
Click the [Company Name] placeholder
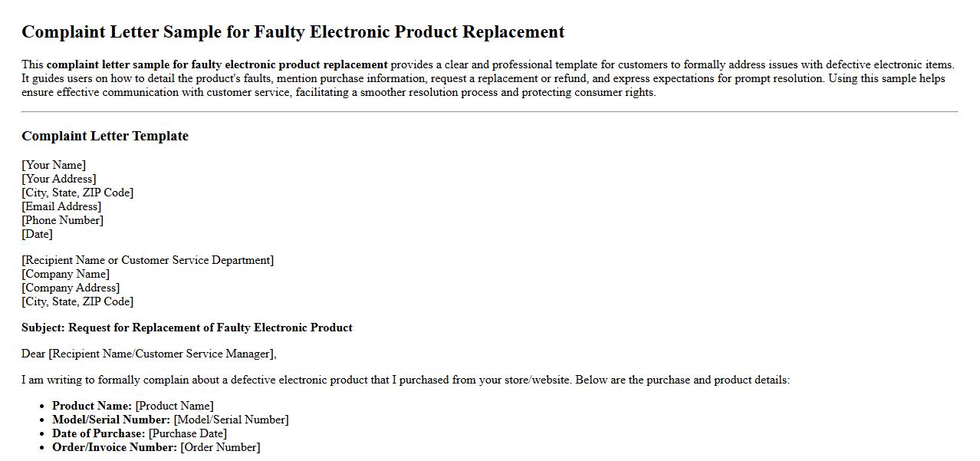(66, 274)
